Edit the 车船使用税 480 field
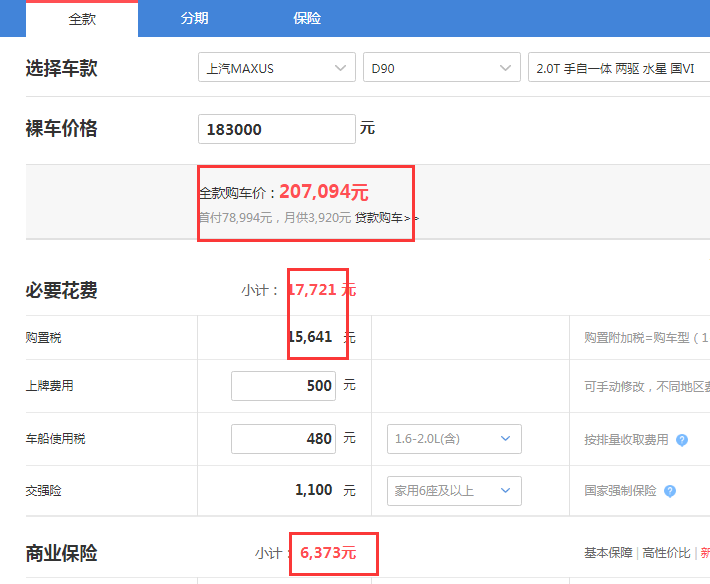Viewport: 710px width, 584px height. point(283,439)
